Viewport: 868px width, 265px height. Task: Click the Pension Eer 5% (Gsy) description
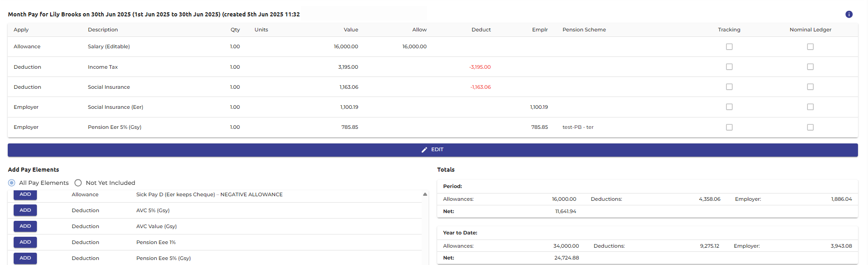tap(115, 127)
